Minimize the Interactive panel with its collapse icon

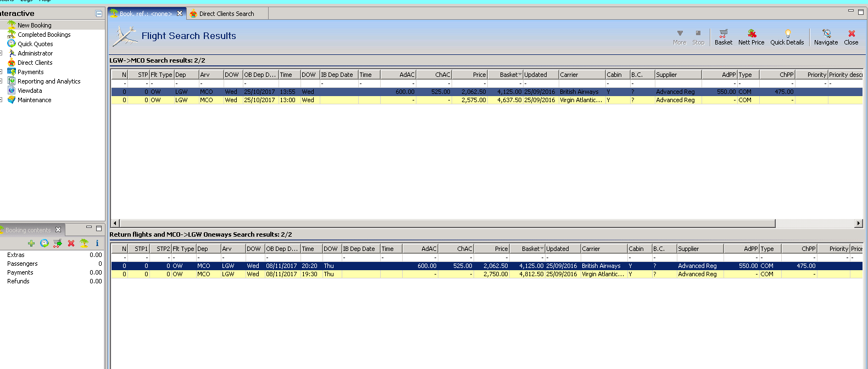[x=99, y=13]
